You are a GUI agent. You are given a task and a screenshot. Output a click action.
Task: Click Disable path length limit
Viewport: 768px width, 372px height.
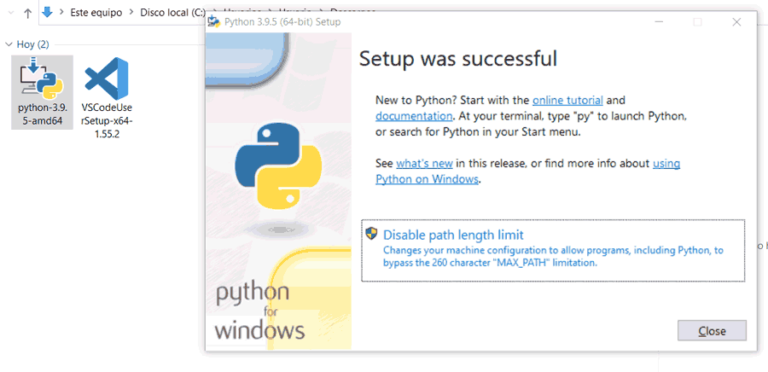click(553, 251)
